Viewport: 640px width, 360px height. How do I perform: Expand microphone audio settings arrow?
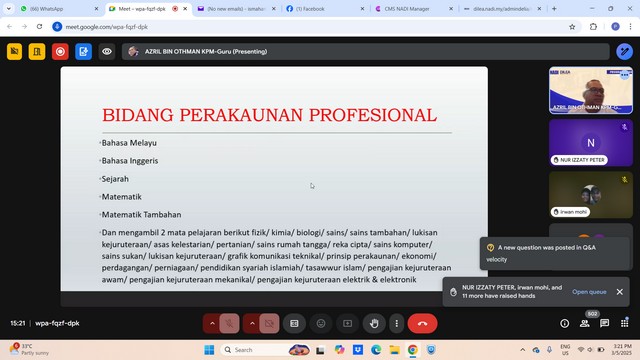212,324
